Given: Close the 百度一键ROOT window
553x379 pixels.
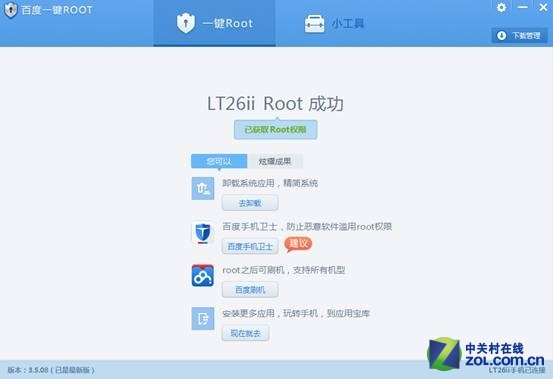Looking at the screenshot, I should [543, 7].
